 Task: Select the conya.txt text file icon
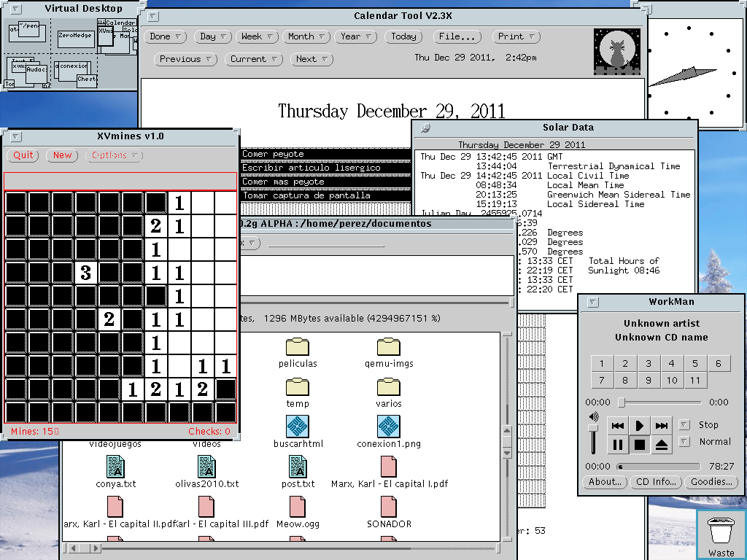[116, 467]
